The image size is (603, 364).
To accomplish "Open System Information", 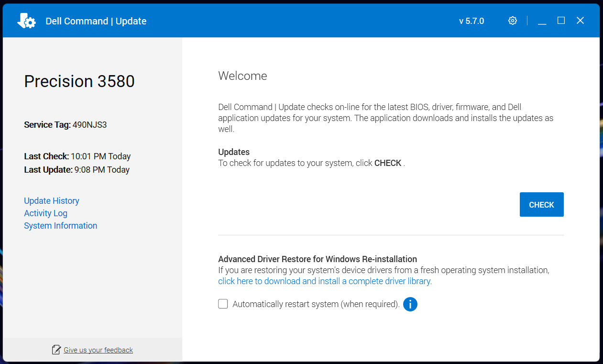I will pos(61,226).
